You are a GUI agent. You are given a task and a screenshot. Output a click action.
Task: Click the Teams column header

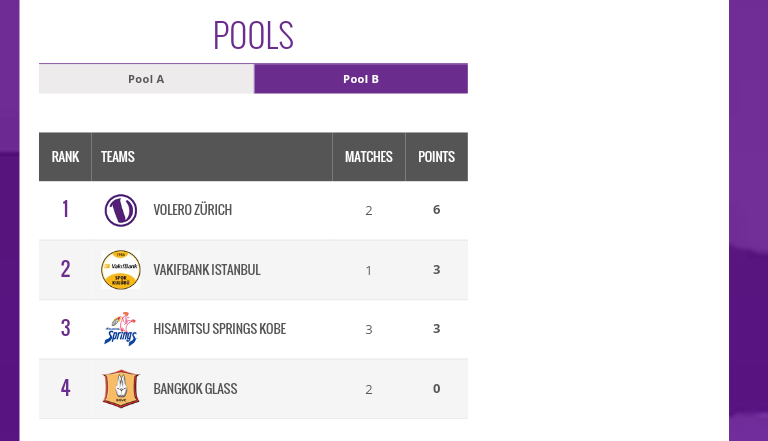[118, 157]
